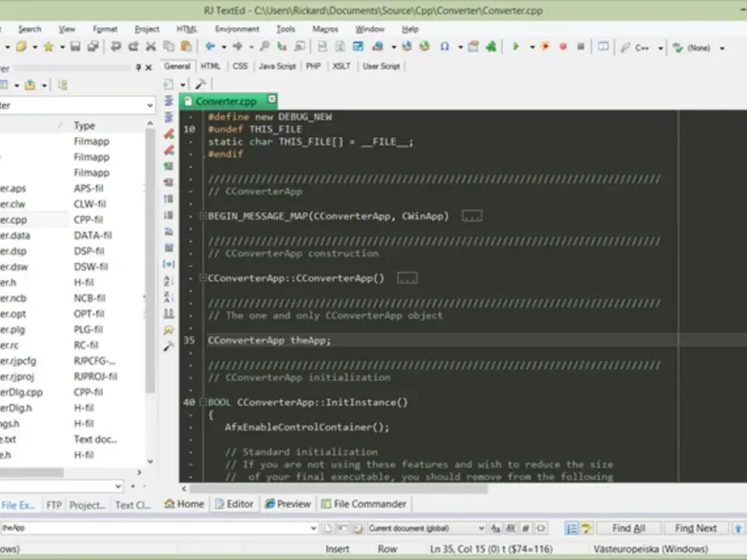Click the Omega special characters icon
This screenshot has width=747, height=560.
click(x=444, y=47)
